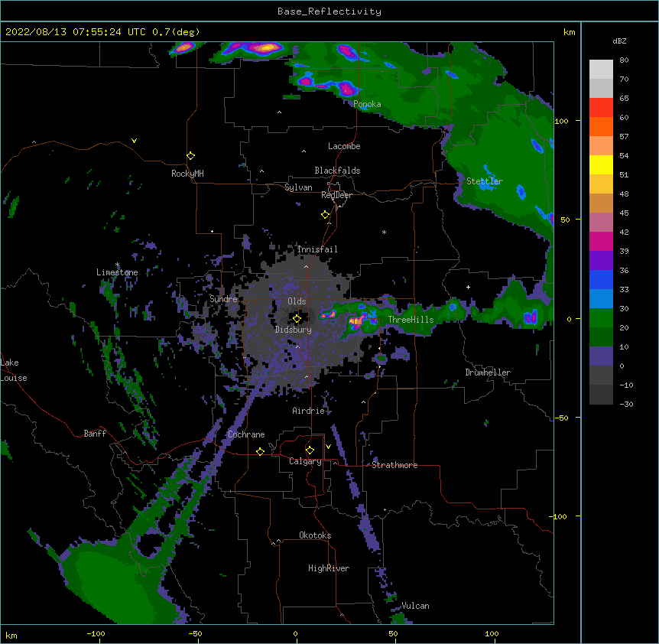The height and width of the screenshot is (644, 659).
Task: Click the white asterisk above Limestone label
Action: (118, 265)
